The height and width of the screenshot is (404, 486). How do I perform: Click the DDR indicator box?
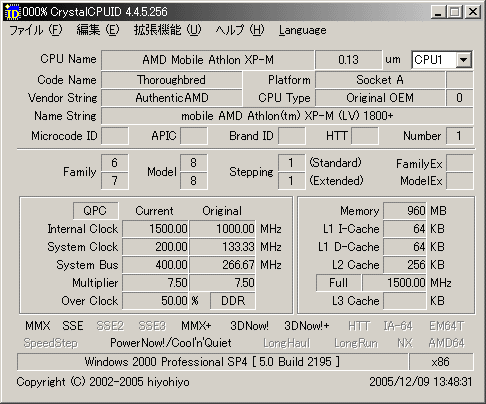[x=233, y=301]
